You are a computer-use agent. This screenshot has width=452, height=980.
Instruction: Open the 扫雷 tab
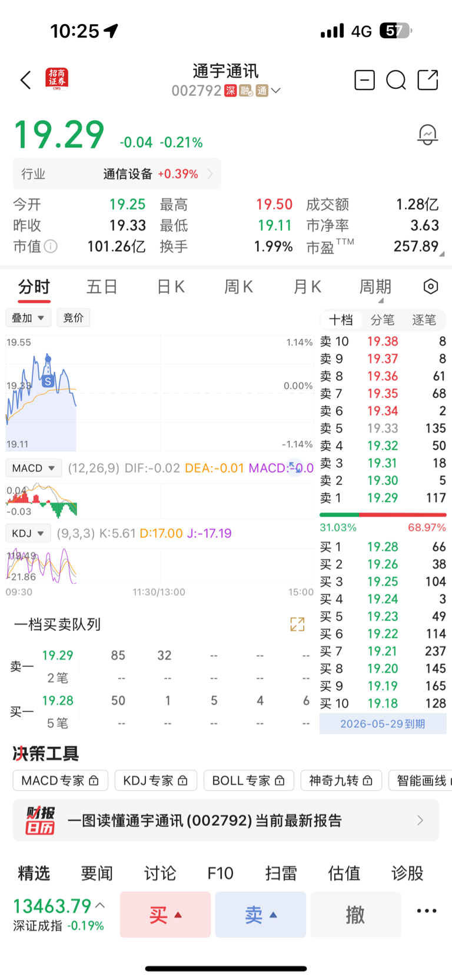coord(281,873)
